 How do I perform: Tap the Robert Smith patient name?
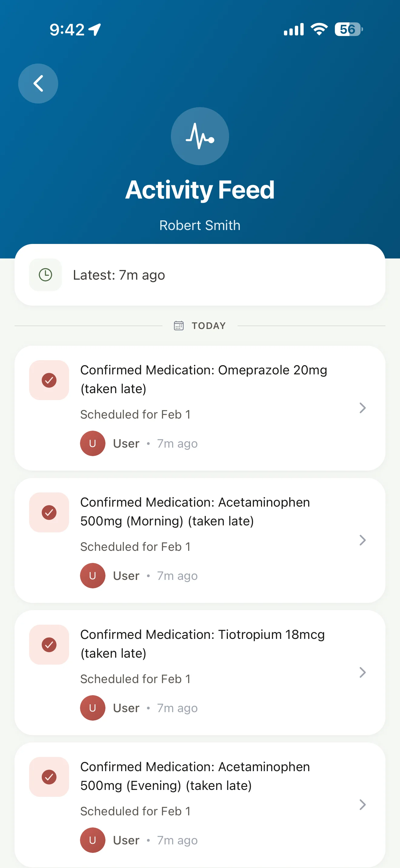pos(200,225)
